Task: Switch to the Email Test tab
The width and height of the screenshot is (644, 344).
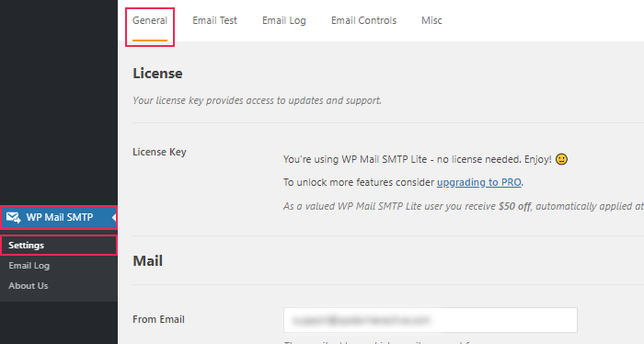Action: pyautogui.click(x=214, y=20)
